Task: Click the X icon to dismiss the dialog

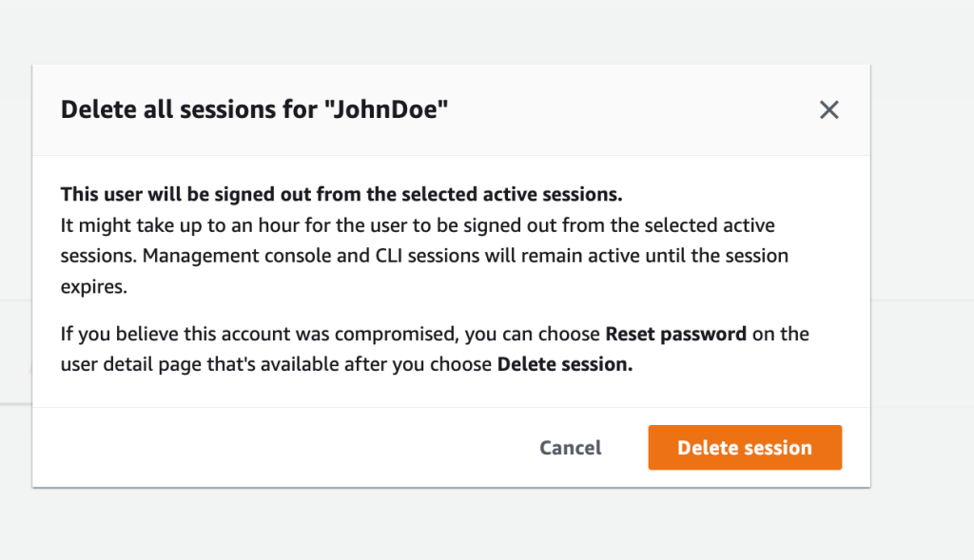Action: tap(828, 109)
